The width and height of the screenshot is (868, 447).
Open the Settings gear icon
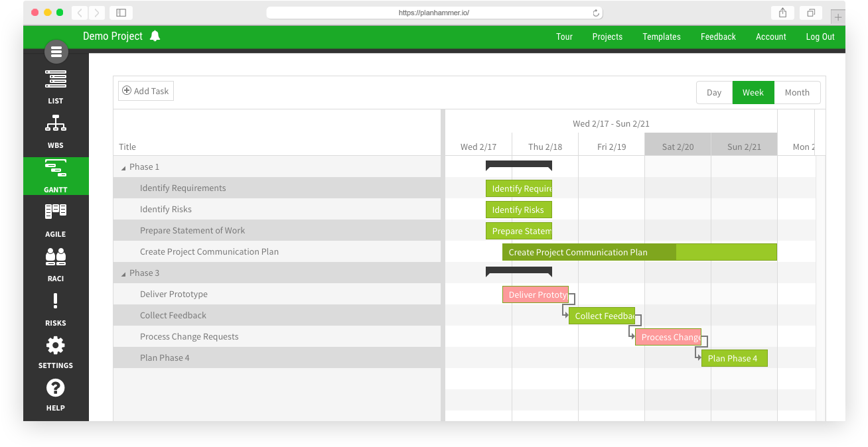(x=56, y=345)
